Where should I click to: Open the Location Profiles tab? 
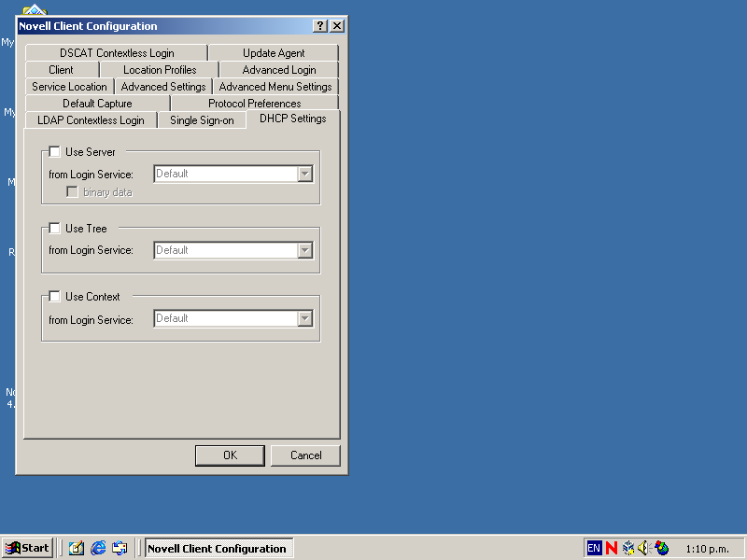(160, 70)
